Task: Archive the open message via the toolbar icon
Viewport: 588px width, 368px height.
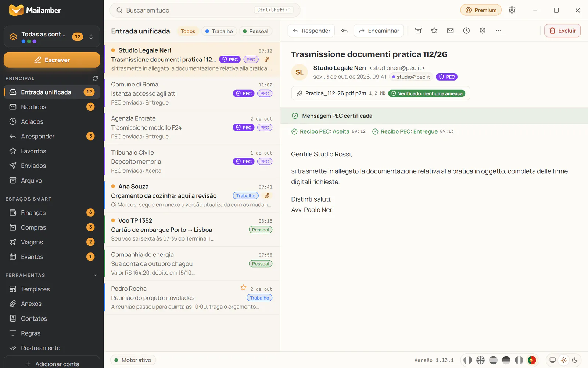Action: 418,31
